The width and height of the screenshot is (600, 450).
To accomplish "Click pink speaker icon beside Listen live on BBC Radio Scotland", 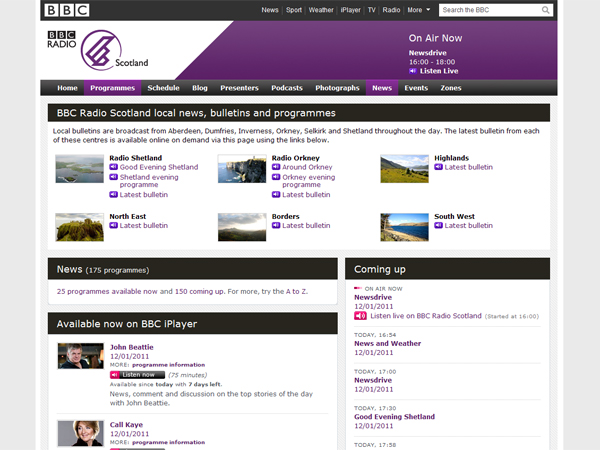I will [360, 316].
